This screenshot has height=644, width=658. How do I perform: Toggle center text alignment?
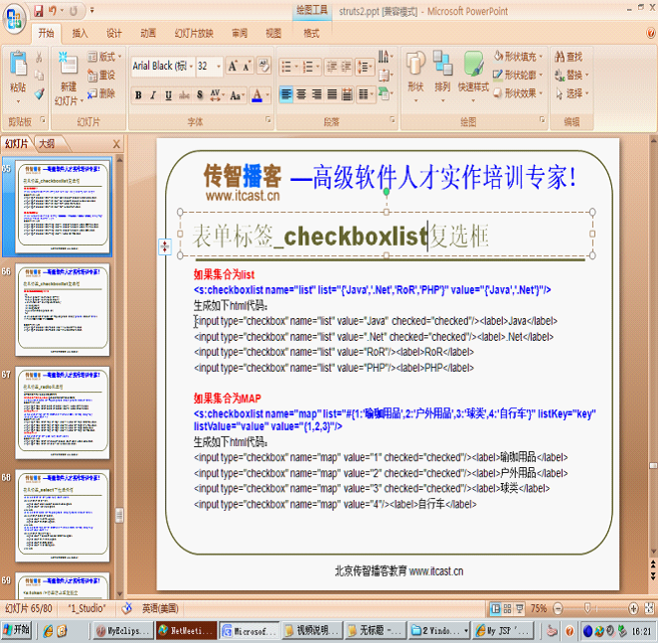(301, 95)
